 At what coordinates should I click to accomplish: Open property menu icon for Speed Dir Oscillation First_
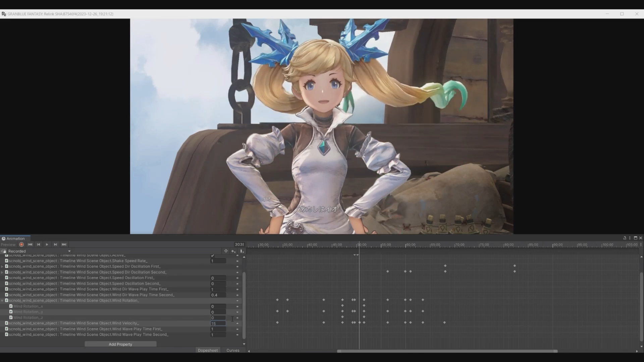[x=237, y=266]
